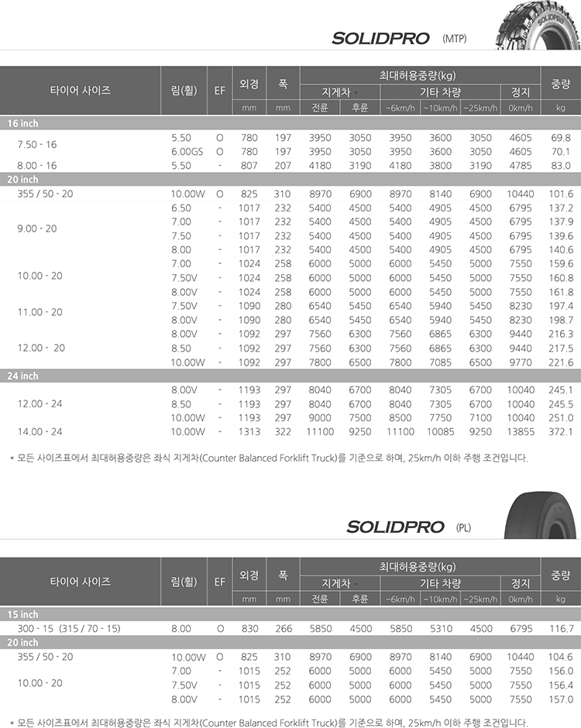Click the load value '13855'
This screenshot has width=581, height=728.
point(521,431)
